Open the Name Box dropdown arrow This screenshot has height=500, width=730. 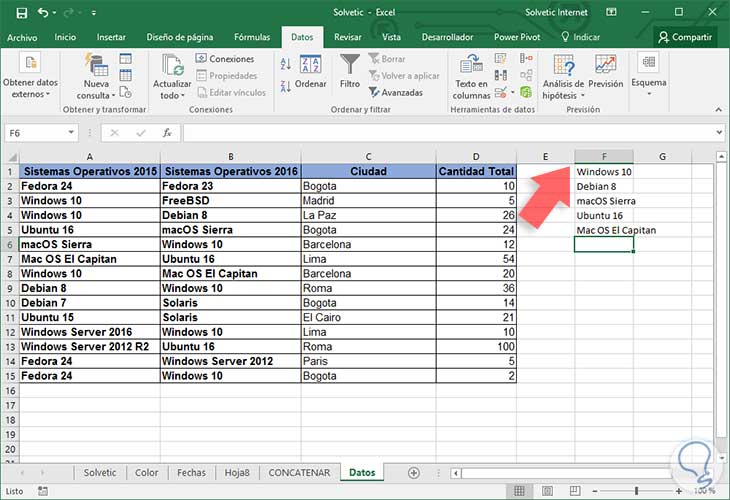point(71,133)
